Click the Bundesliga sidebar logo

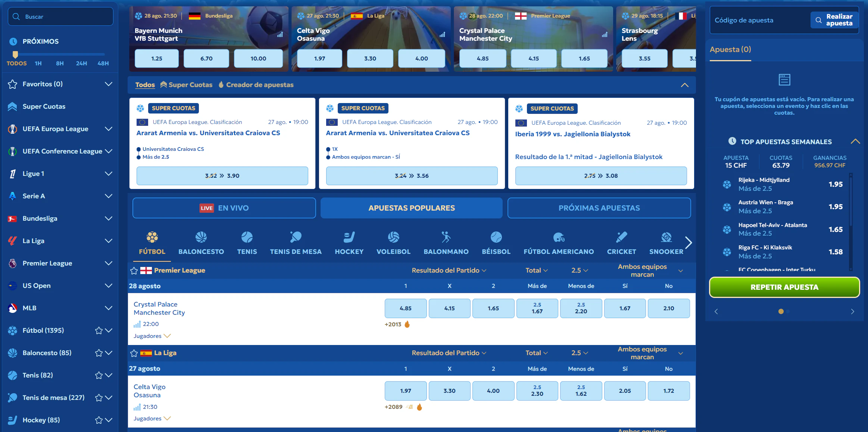12,218
